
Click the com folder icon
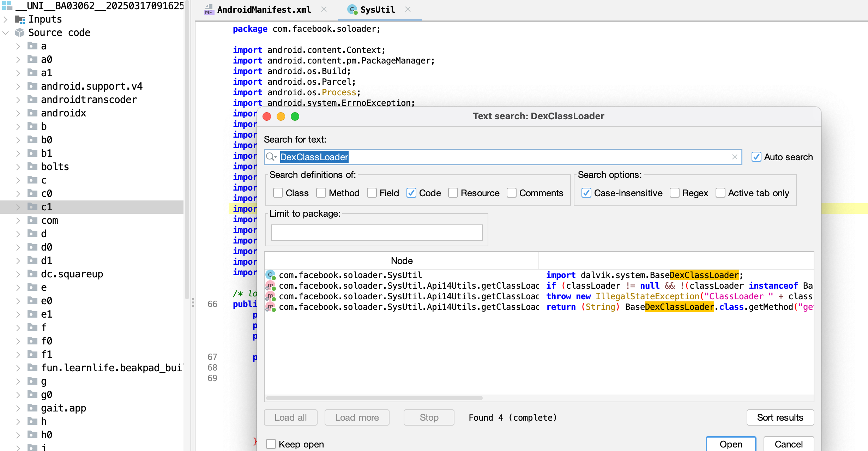[x=32, y=220]
